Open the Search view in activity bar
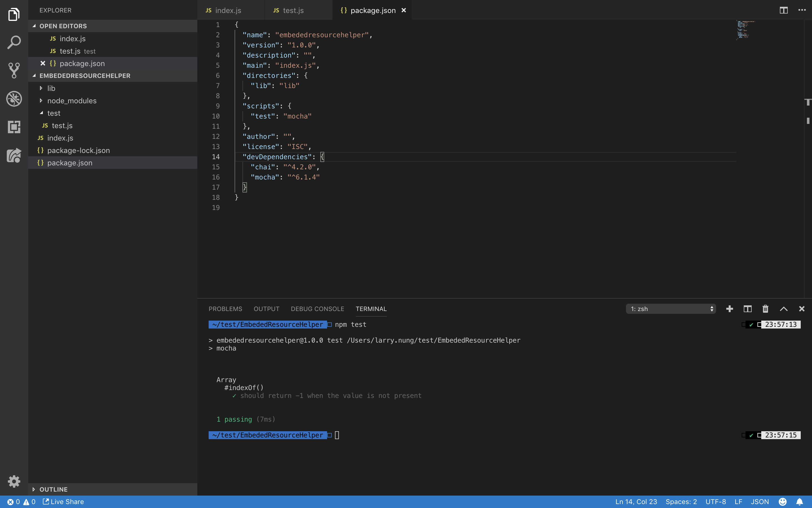812x508 pixels. coord(14,43)
